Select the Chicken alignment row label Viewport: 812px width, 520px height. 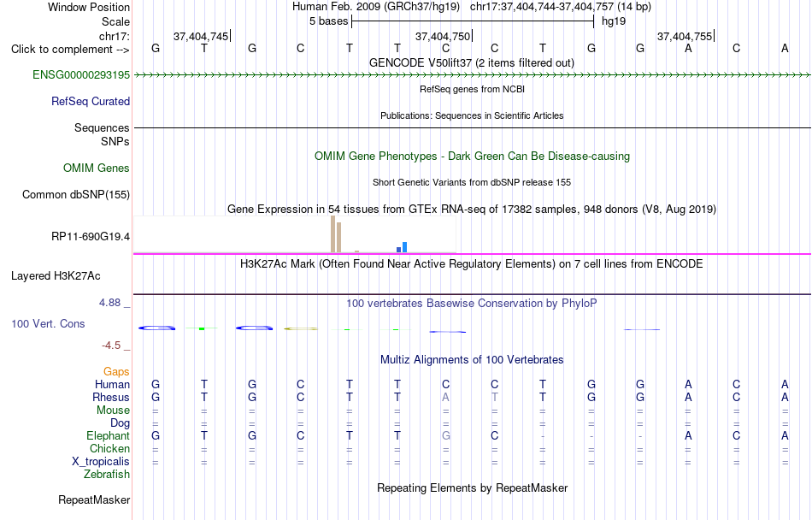pos(109,448)
